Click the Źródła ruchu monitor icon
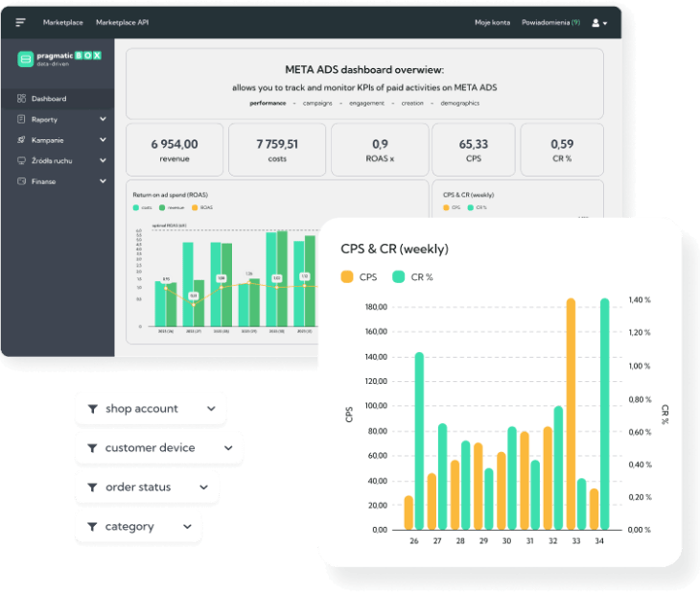This screenshot has width=700, height=595. click(x=21, y=161)
